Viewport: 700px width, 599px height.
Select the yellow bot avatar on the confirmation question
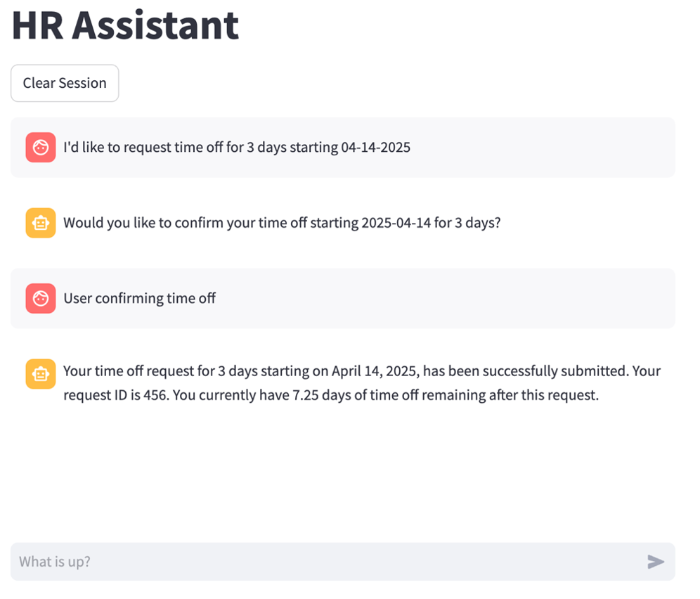point(40,223)
